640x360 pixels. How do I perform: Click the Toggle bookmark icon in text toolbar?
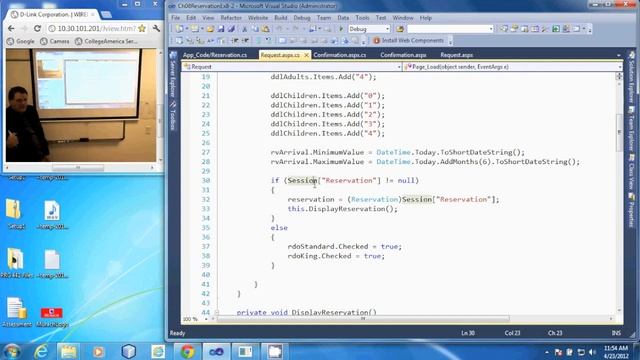(282, 40)
